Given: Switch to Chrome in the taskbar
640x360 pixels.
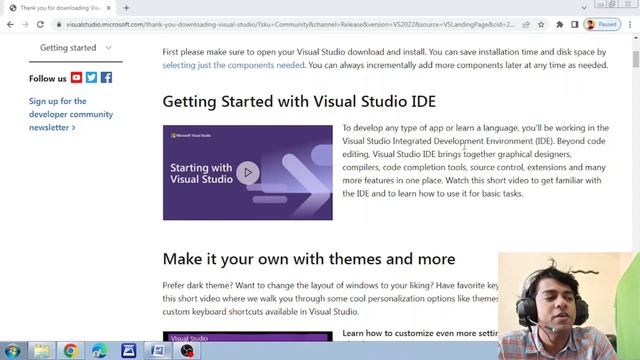Looking at the screenshot, I should pyautogui.click(x=70, y=351).
